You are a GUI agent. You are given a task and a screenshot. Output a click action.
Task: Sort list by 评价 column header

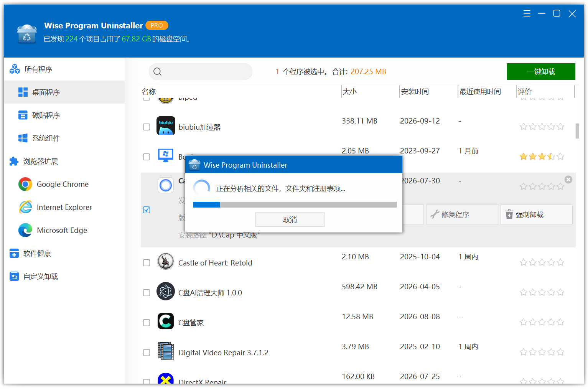(x=545, y=91)
